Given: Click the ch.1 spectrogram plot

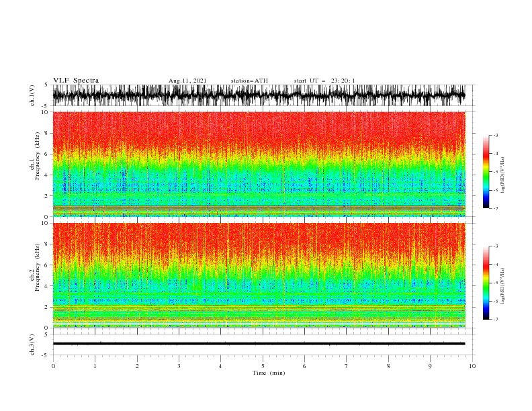Looking at the screenshot, I should (259, 164).
